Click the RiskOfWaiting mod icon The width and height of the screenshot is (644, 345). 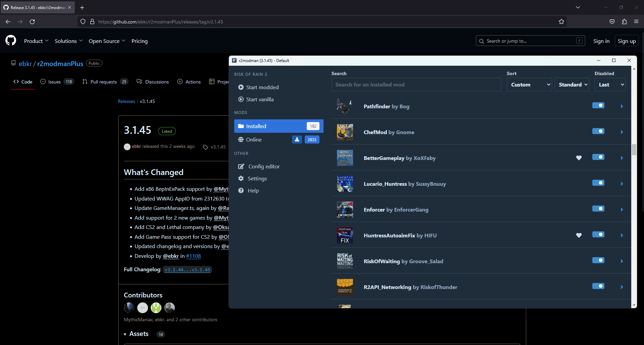[x=345, y=261]
